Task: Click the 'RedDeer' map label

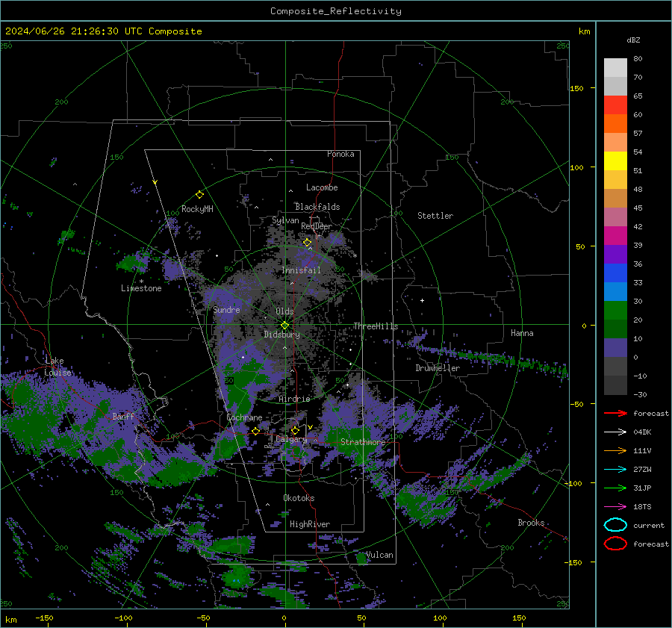Action: 317,226
